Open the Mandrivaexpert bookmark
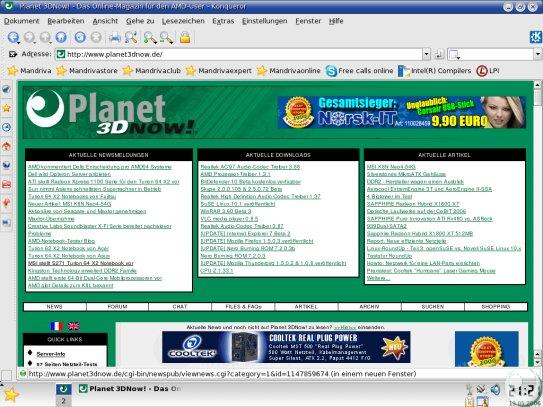The width and height of the screenshot is (543, 407). tap(219, 71)
